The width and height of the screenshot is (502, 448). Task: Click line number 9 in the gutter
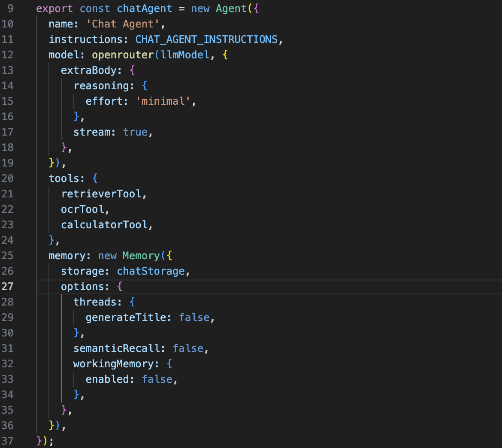[10, 8]
